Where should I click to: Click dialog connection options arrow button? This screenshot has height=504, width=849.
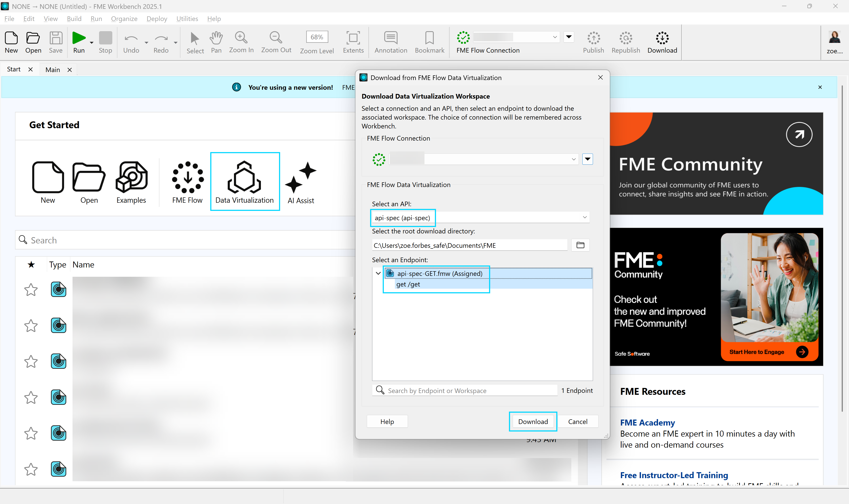click(x=587, y=159)
